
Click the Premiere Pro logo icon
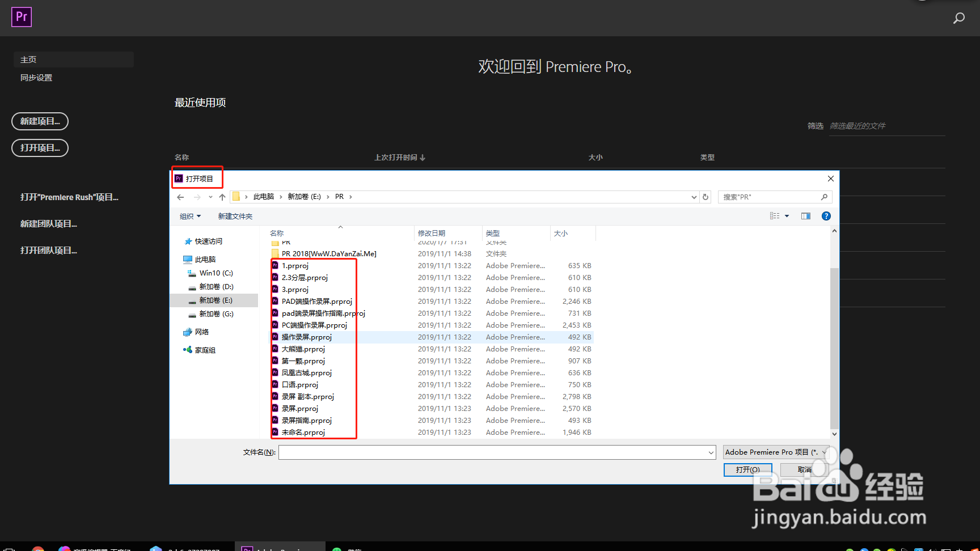click(x=22, y=17)
